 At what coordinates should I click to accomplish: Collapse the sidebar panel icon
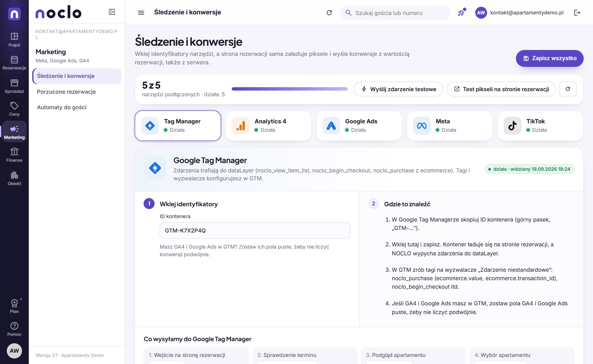[x=112, y=12]
